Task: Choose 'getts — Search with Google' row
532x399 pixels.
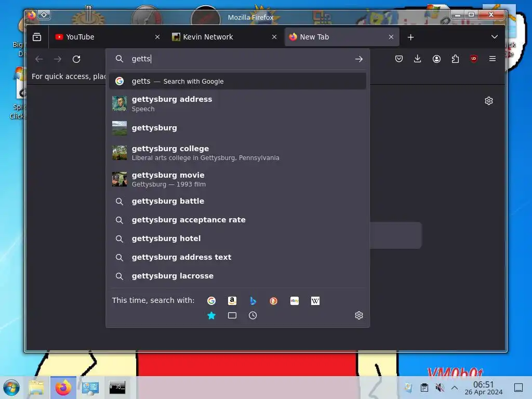Action: pos(237,81)
